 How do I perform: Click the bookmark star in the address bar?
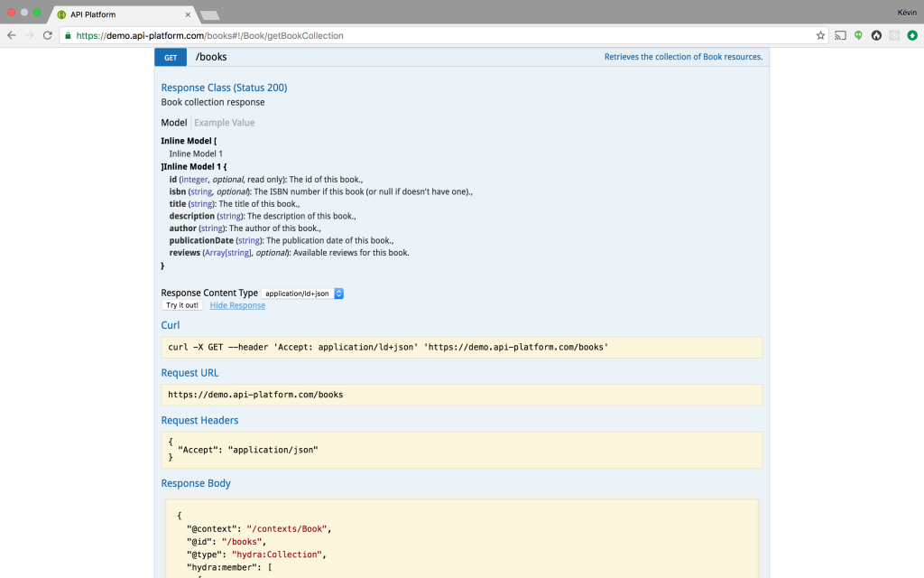[x=820, y=35]
